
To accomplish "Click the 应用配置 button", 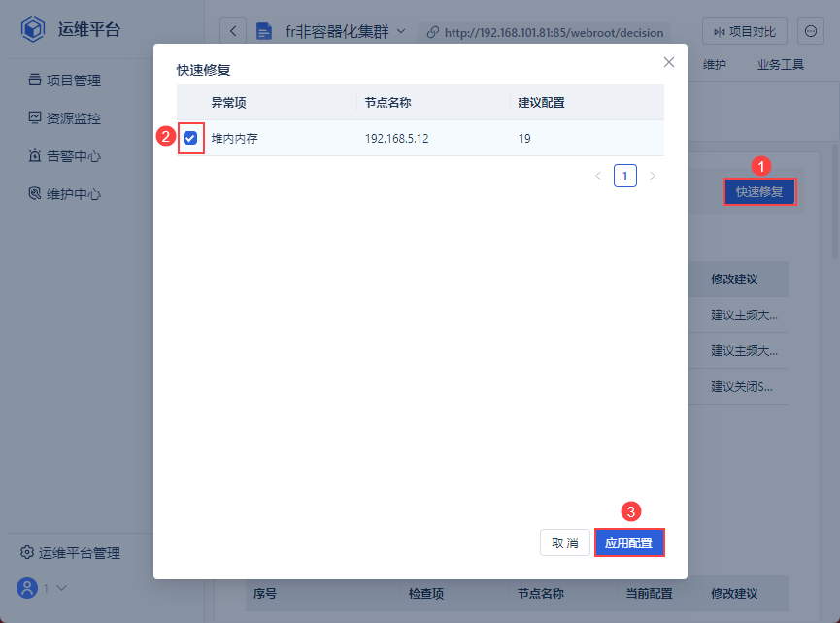I will point(629,542).
